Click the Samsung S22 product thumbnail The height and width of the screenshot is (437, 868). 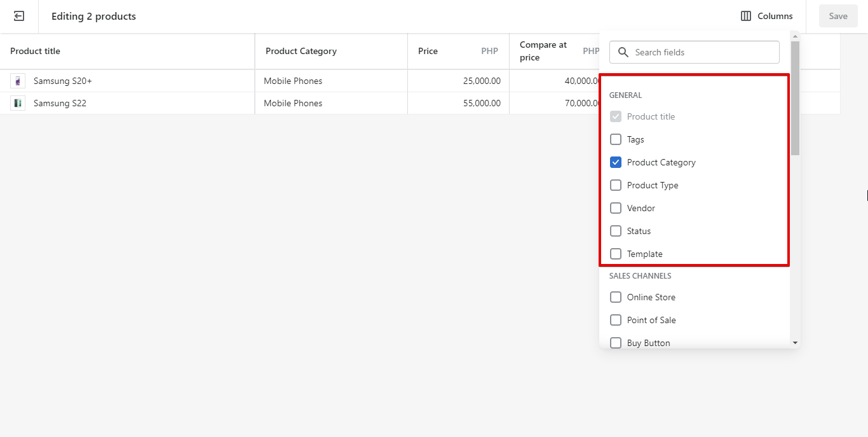pos(18,103)
